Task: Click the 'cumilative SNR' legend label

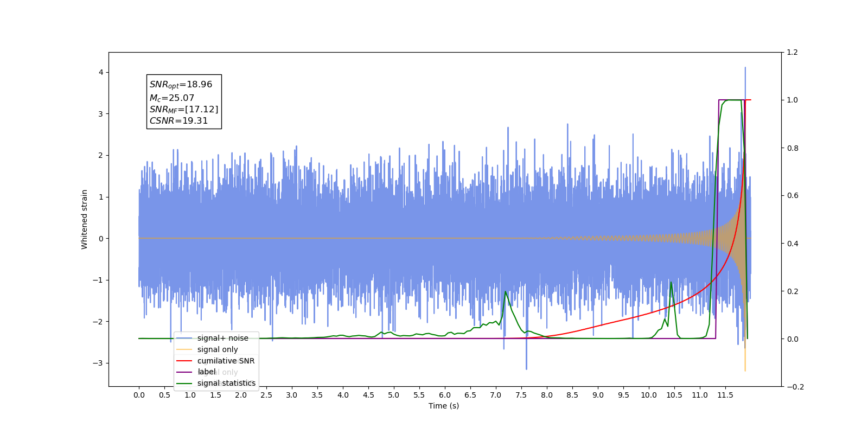Action: pyautogui.click(x=226, y=361)
